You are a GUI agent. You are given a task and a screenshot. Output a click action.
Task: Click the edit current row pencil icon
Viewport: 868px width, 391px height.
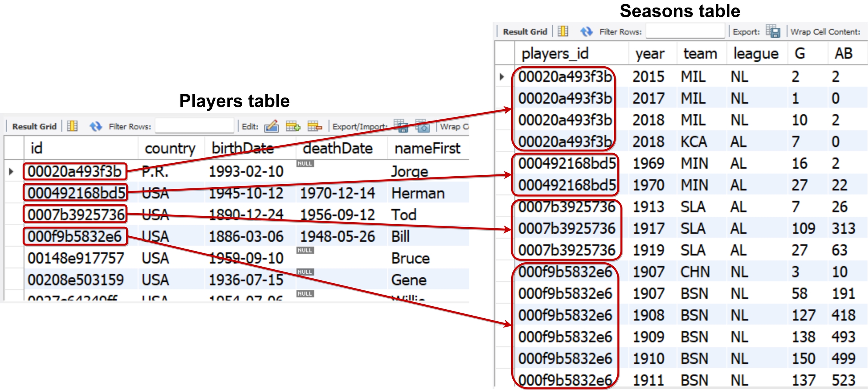coord(271,126)
